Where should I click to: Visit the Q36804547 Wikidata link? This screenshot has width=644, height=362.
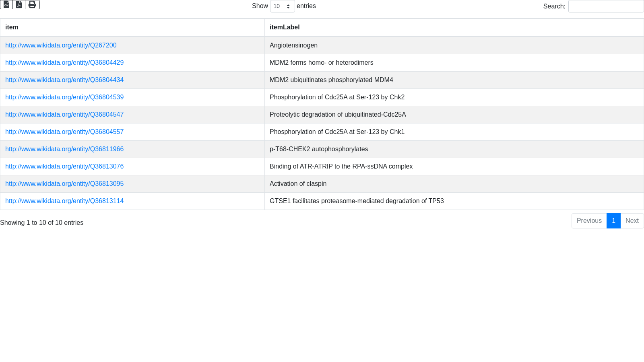pos(64,115)
